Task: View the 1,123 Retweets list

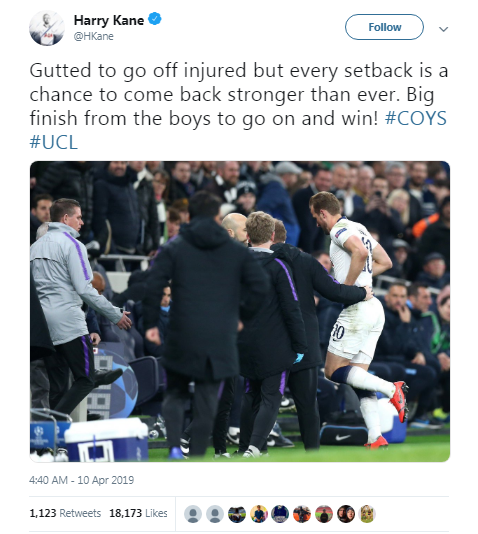Action: coord(65,513)
